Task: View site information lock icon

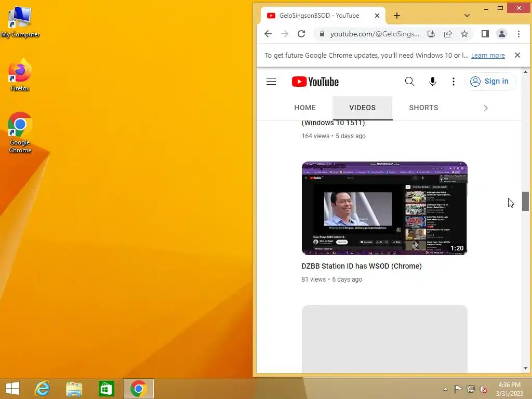Action: [x=322, y=34]
